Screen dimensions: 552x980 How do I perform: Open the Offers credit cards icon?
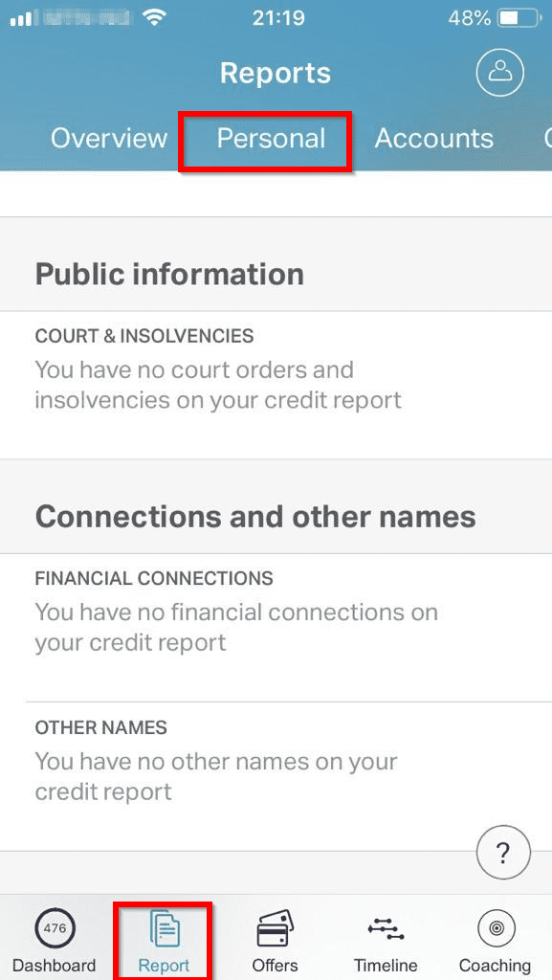point(275,929)
